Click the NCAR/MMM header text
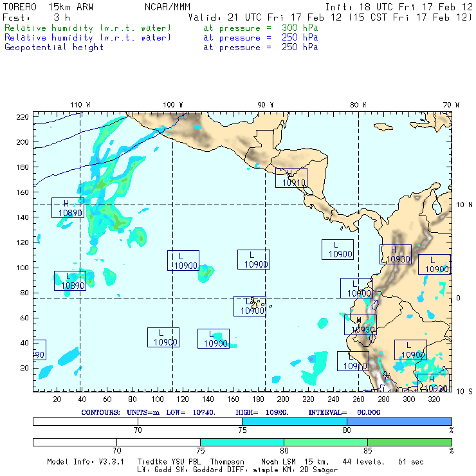This screenshot has height=476, width=476. tap(167, 6)
